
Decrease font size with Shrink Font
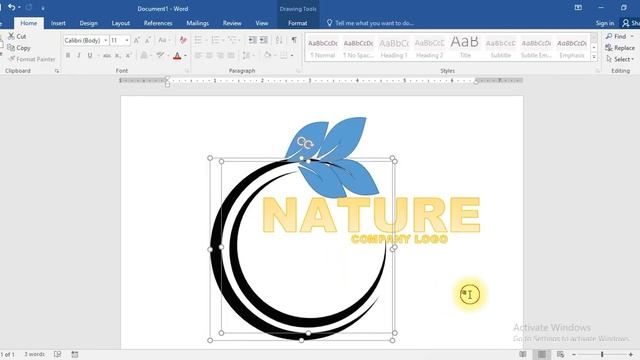[148, 40]
